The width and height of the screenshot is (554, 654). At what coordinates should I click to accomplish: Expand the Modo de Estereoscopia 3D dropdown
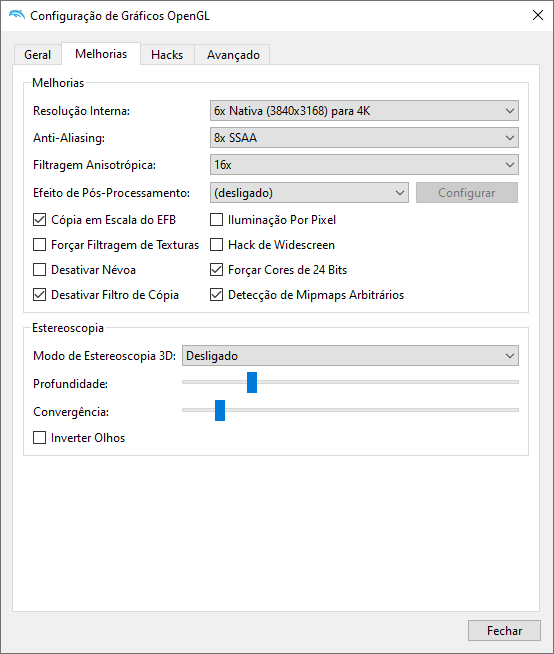(350, 356)
